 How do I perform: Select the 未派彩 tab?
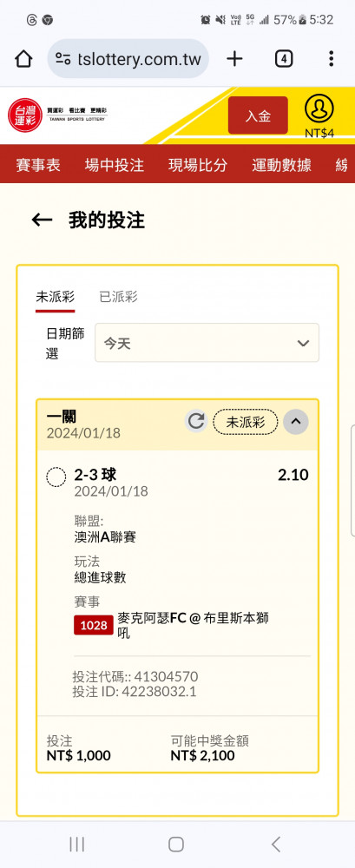[x=56, y=297]
